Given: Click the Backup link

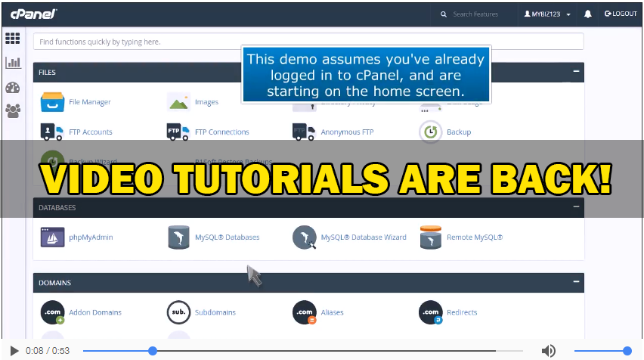Looking at the screenshot, I should (459, 132).
